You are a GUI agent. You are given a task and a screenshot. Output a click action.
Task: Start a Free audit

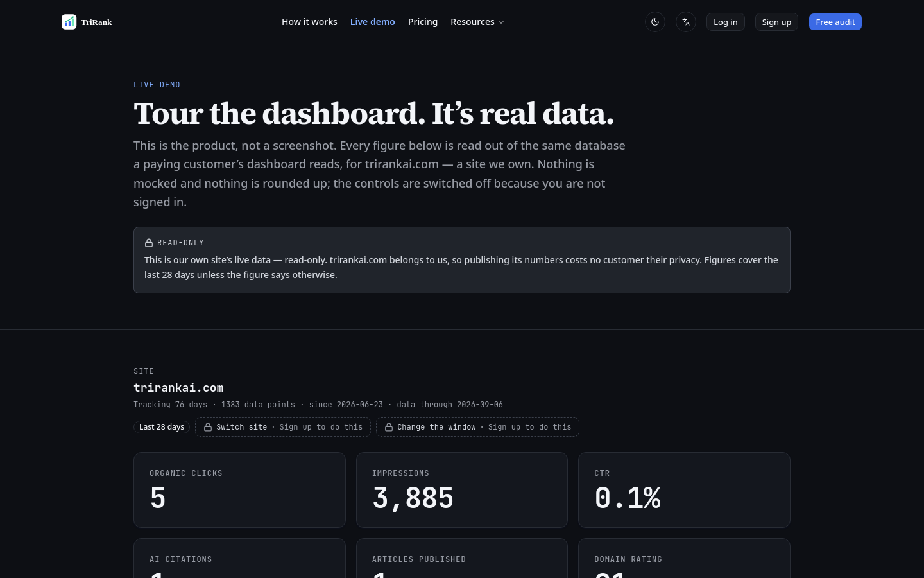(x=835, y=22)
